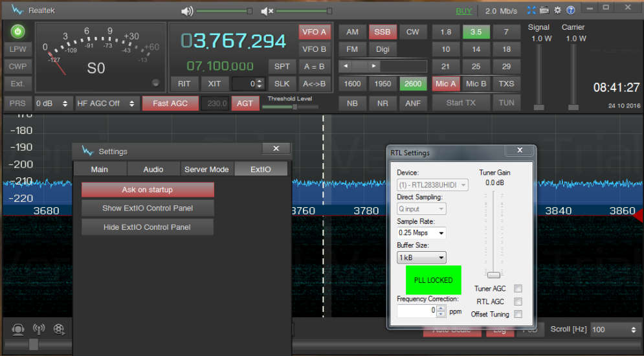Click the speaker volume icon
This screenshot has width=644, height=356.
click(x=187, y=11)
